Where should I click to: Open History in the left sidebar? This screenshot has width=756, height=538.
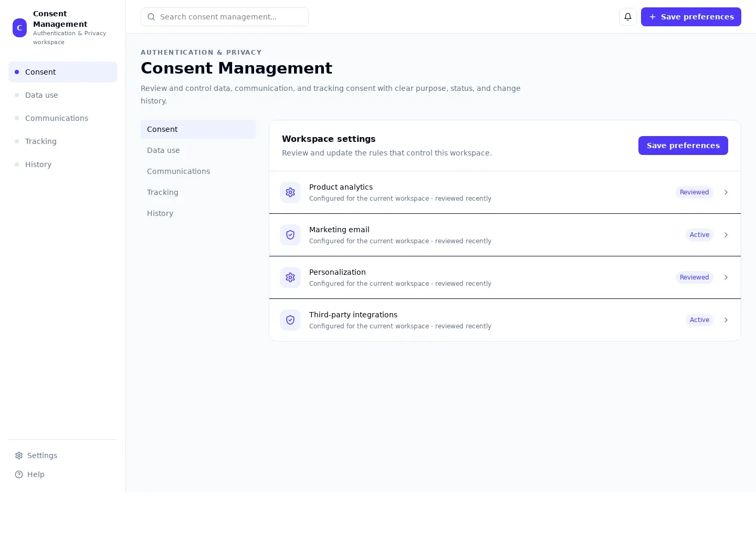click(x=62, y=164)
